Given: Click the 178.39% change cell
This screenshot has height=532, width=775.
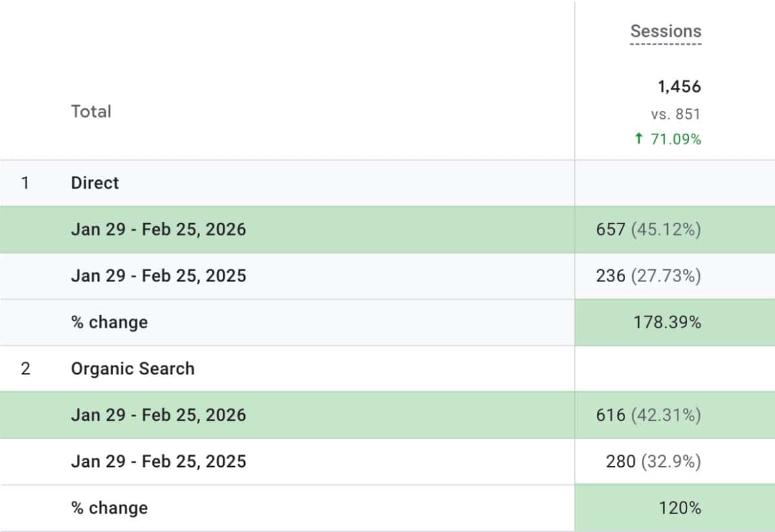Looking at the screenshot, I should [x=667, y=322].
